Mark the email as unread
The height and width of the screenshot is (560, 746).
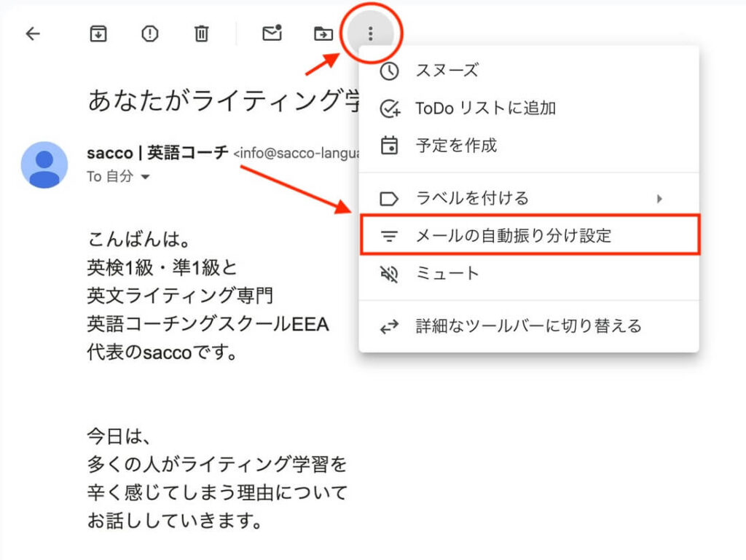pyautogui.click(x=271, y=33)
